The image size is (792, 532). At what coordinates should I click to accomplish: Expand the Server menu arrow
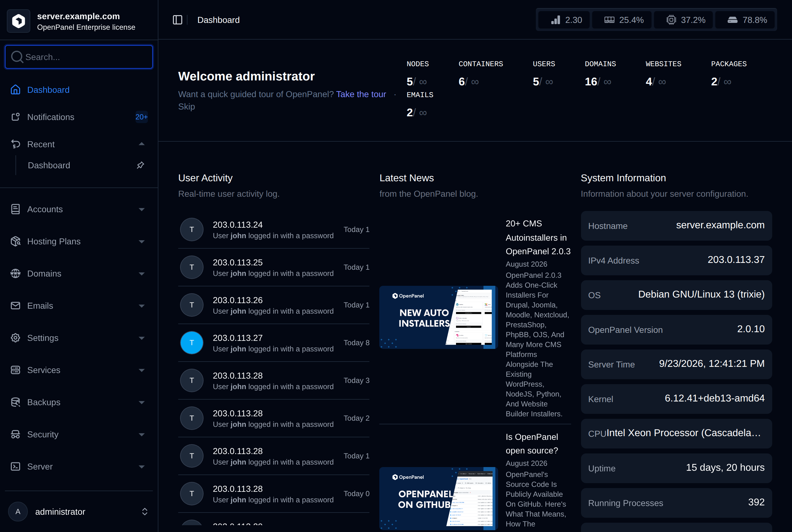(141, 467)
